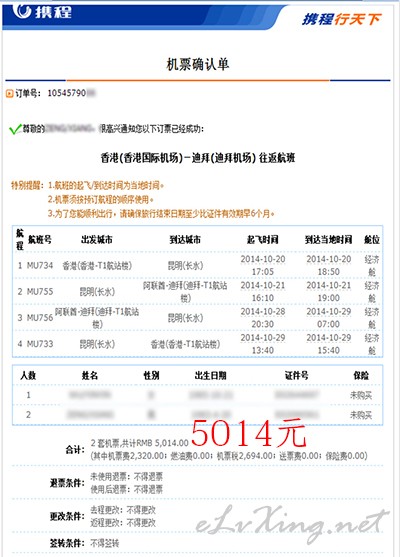Click 返程更改：不得更改 line
The width and height of the screenshot is (400, 557).
[123, 523]
